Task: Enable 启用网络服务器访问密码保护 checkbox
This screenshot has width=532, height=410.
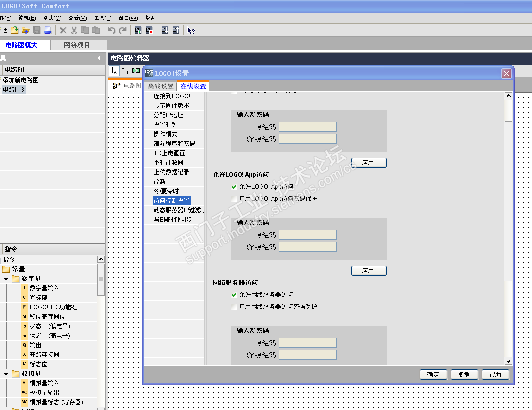Action: 234,307
